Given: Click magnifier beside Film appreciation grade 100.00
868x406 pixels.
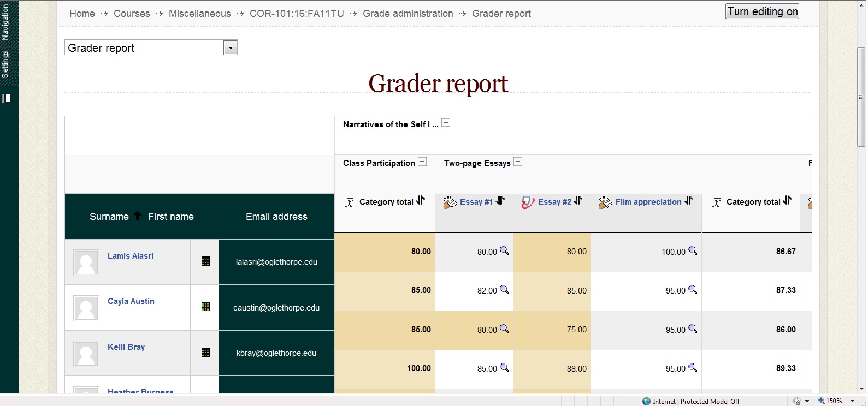Looking at the screenshot, I should tap(693, 250).
